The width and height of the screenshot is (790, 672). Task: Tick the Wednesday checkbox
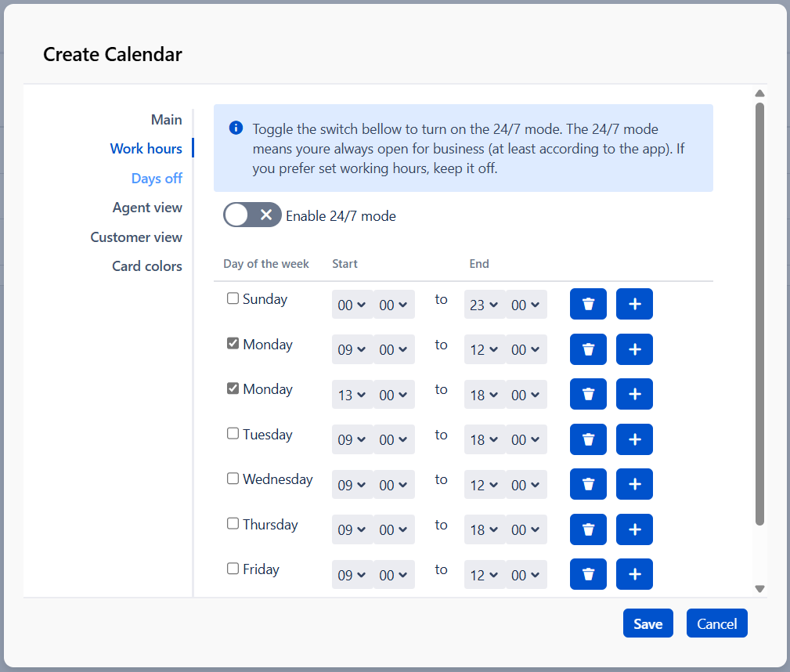pos(233,479)
